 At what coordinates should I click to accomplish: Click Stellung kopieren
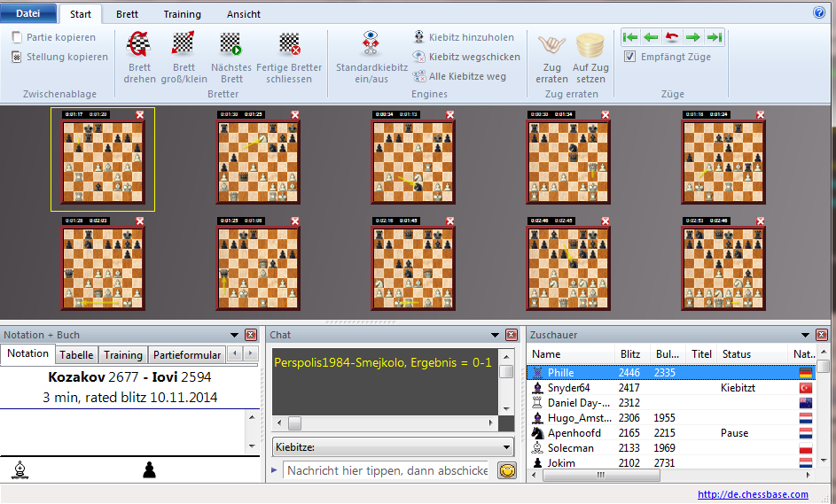(59, 57)
